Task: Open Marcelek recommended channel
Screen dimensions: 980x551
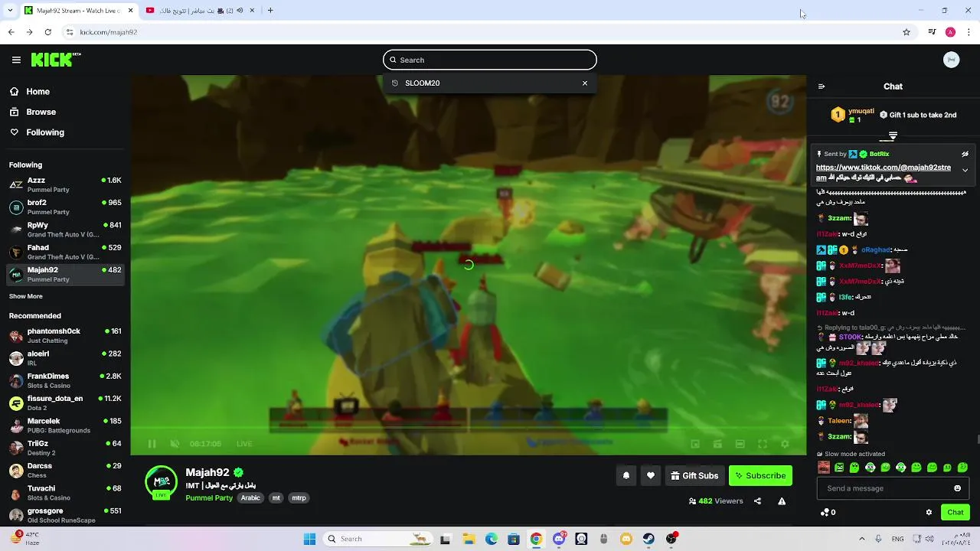Action: [x=65, y=425]
